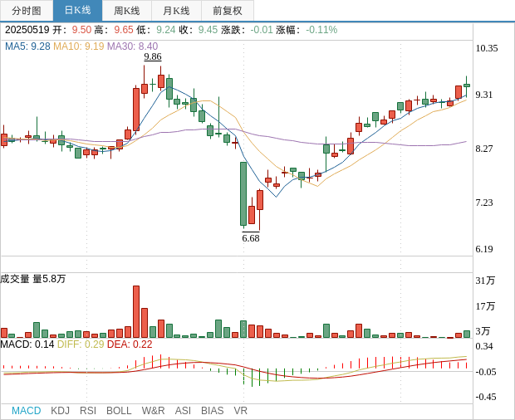The image size is (515, 420).
Task: Click the 3万 volume axis label
Action: tap(483, 331)
